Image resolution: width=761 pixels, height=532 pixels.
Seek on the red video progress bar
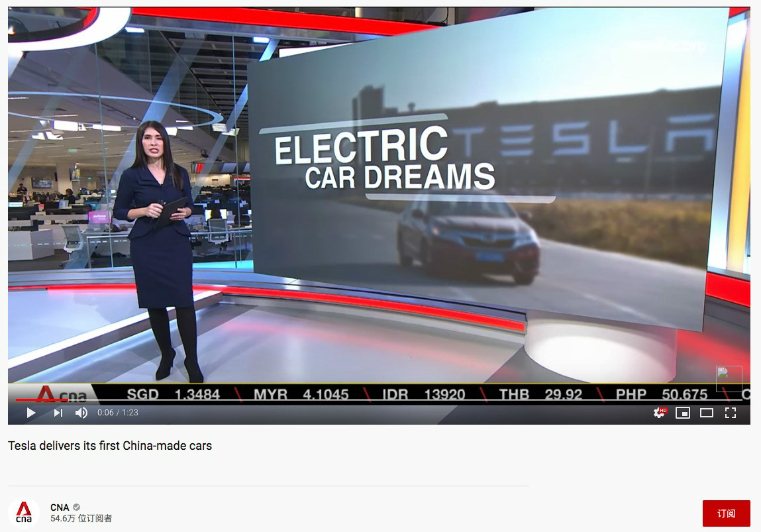click(379, 399)
